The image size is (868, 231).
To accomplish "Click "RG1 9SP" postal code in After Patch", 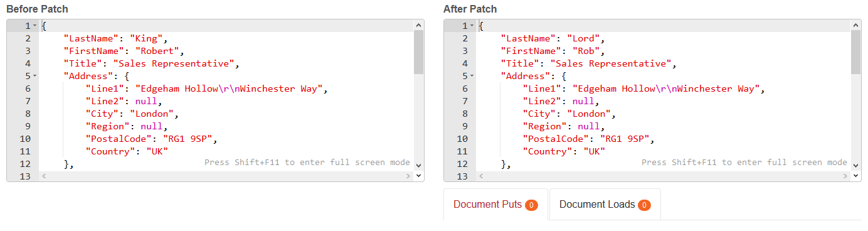I will 625,139.
